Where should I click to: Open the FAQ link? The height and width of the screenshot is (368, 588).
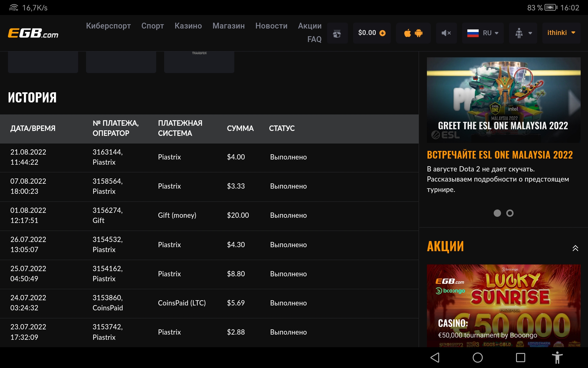314,39
